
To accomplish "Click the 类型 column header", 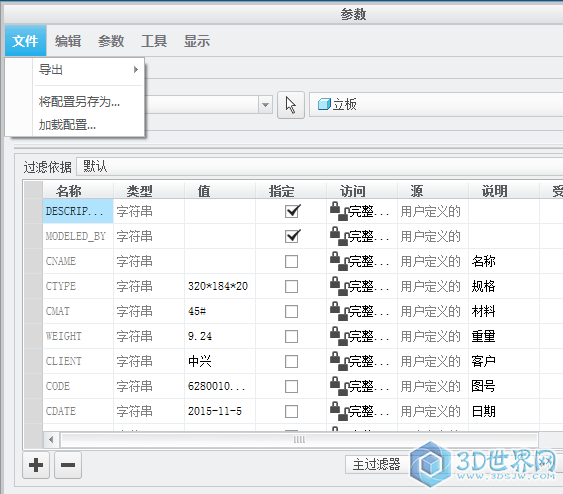I will [149, 191].
